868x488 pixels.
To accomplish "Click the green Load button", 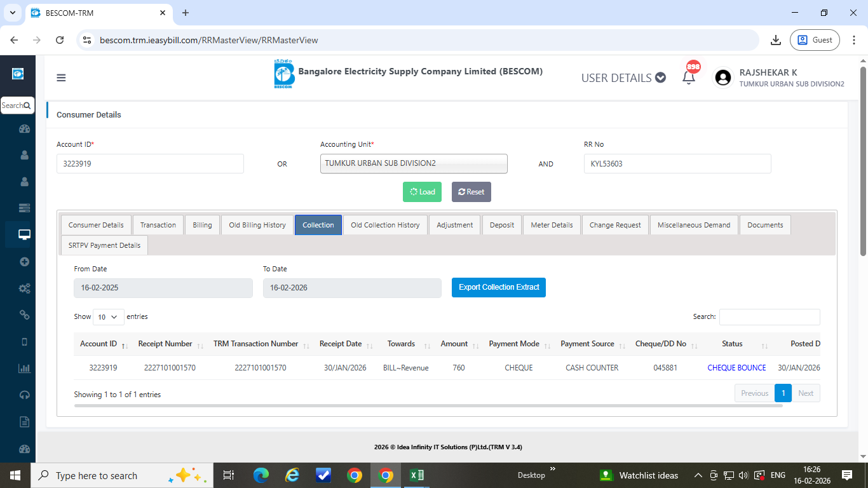I will click(422, 192).
